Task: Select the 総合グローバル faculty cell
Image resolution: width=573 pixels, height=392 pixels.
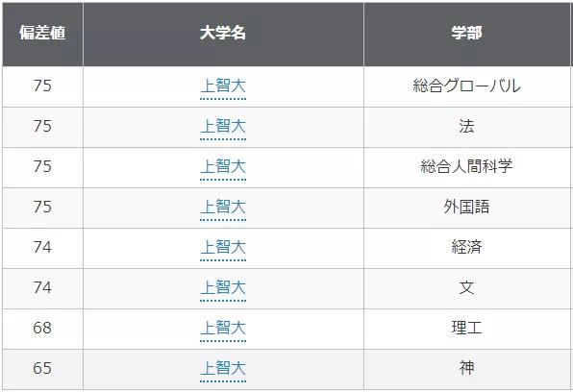Action: [466, 86]
